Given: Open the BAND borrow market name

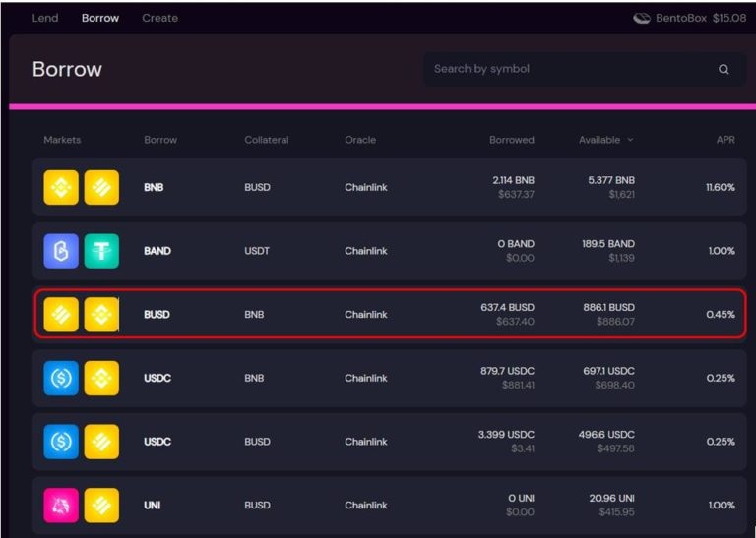Looking at the screenshot, I should pyautogui.click(x=157, y=251).
